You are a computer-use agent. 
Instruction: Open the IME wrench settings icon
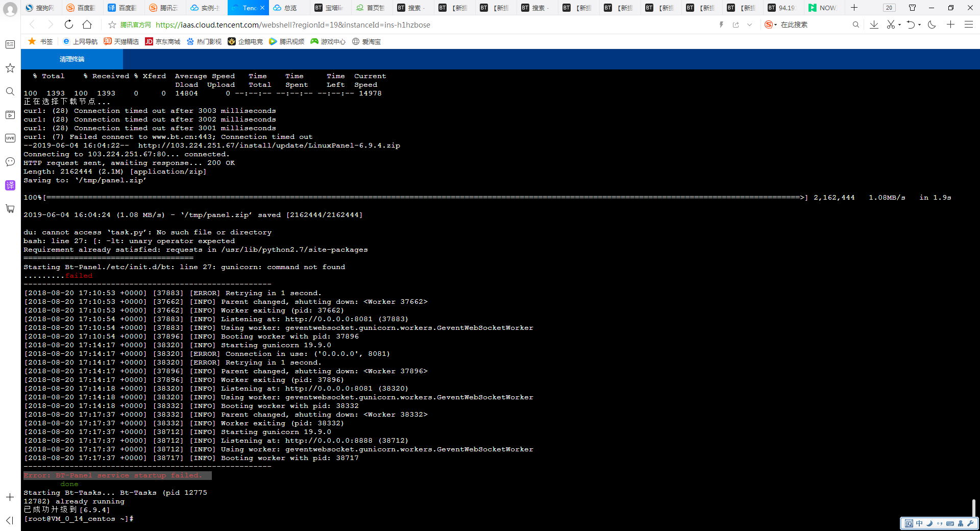(x=970, y=523)
